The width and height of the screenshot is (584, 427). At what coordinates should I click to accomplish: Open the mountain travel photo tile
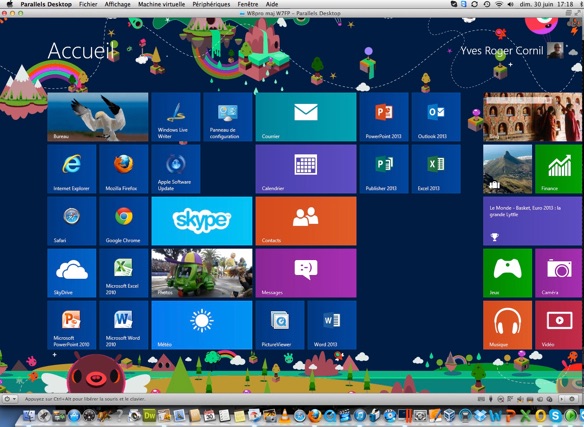507,169
